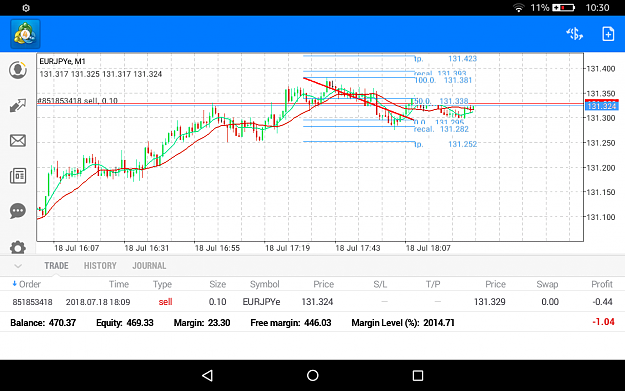This screenshot has width=625, height=391.
Task: Click the Size column header
Action: (x=218, y=284)
